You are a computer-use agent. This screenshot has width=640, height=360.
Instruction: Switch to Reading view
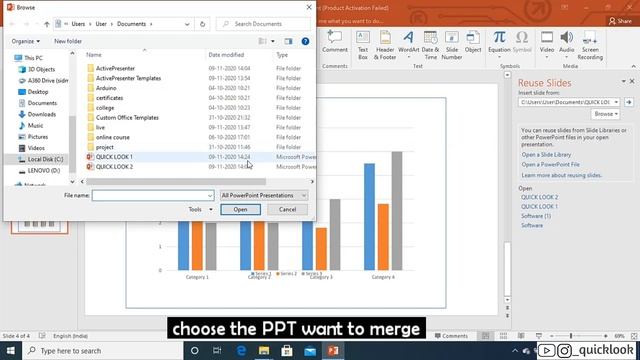(521, 336)
